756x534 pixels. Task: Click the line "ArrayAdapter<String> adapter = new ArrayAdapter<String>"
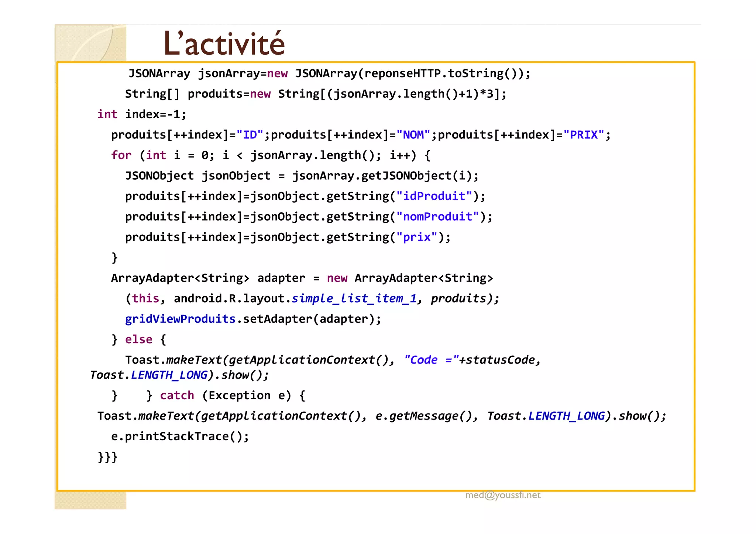click(x=302, y=278)
